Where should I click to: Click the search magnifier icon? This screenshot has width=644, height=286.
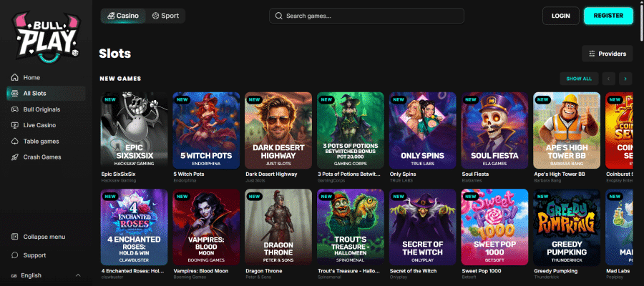279,16
